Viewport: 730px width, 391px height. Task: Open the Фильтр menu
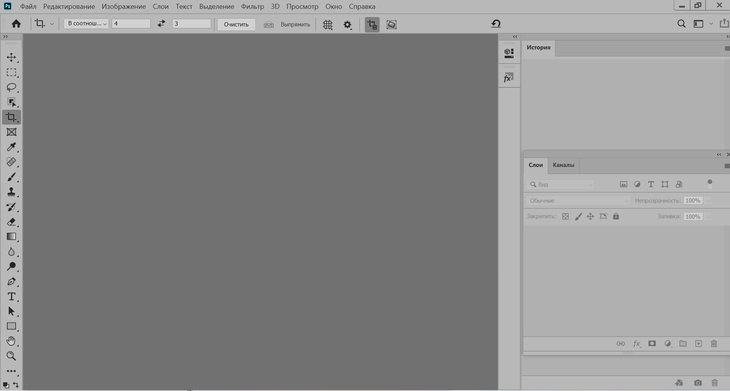click(252, 7)
